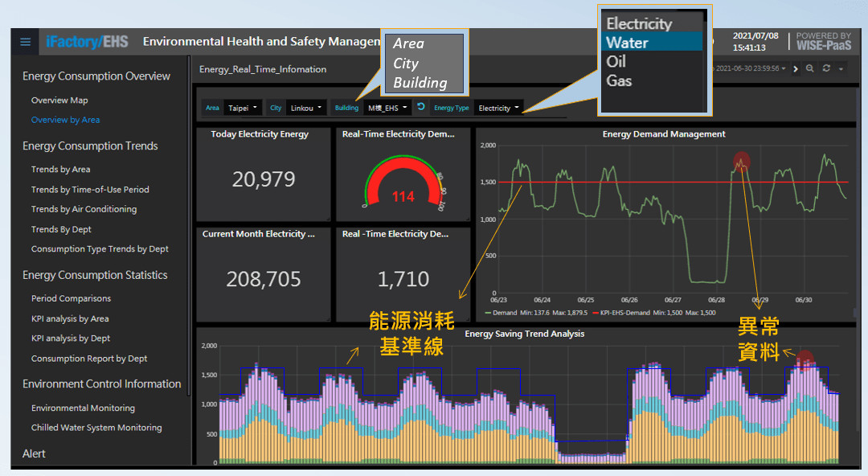The width and height of the screenshot is (868, 476).
Task: Click the sidebar vertical scrollbar
Action: pos(189,224)
